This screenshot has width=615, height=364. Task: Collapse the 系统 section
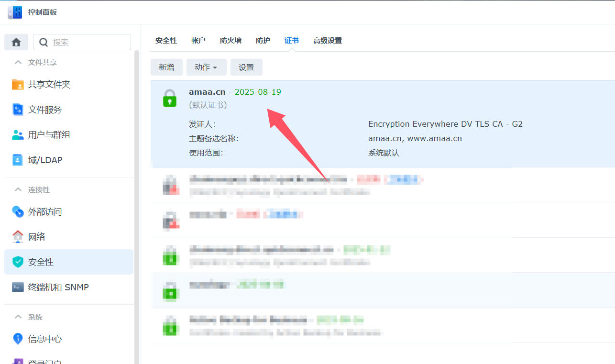(18, 317)
